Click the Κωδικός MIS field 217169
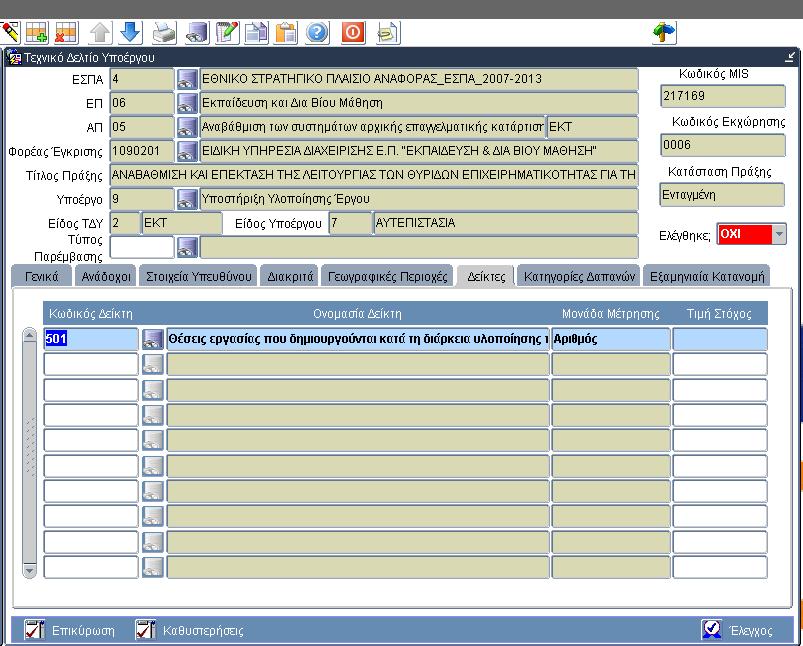Image resolution: width=803 pixels, height=646 pixels. coord(723,96)
